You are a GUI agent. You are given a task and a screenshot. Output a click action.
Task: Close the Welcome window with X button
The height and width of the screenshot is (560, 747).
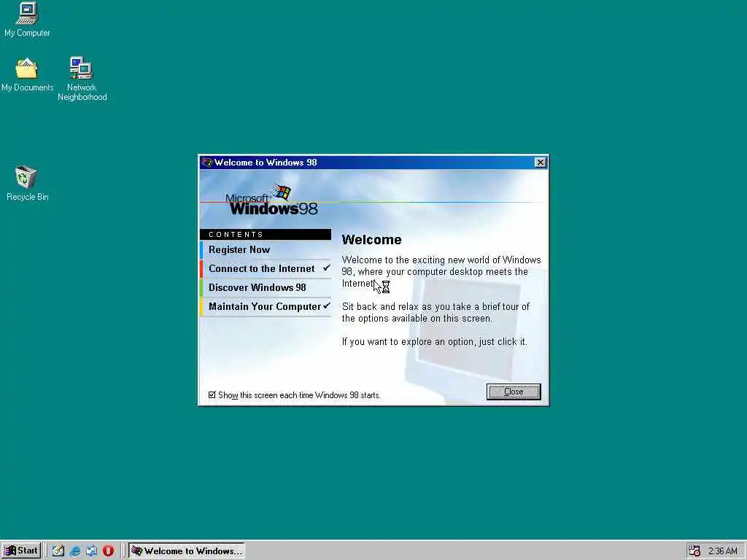[541, 163]
